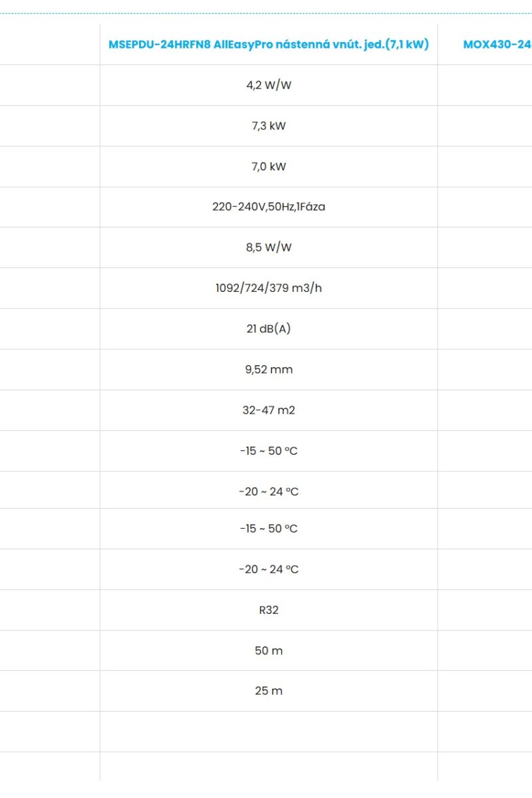
Task: Click the 32-47 m2 area value
Action: (x=269, y=410)
